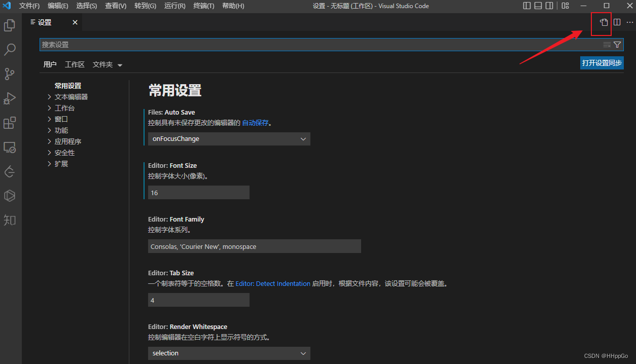The height and width of the screenshot is (364, 636).
Task: Open the Extensions view
Action: tap(10, 123)
